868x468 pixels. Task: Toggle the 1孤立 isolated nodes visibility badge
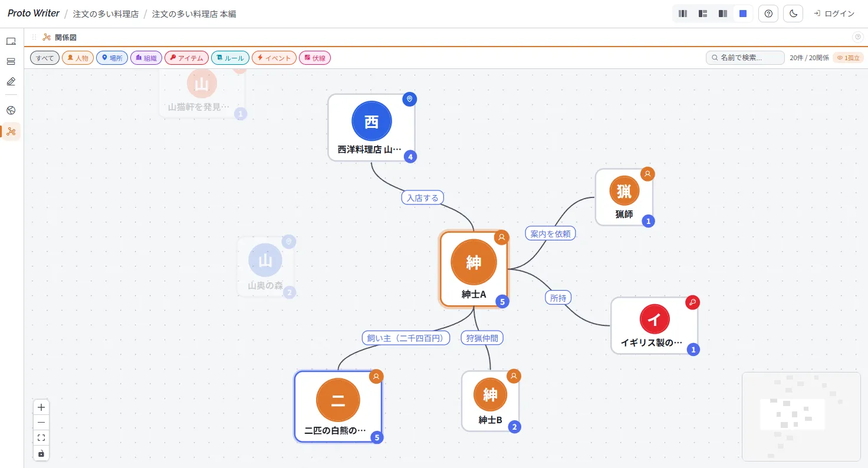848,58
